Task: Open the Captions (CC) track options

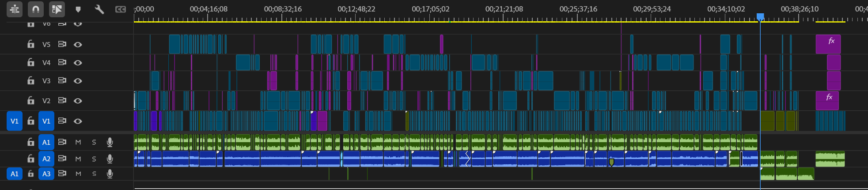Action: 120,9
